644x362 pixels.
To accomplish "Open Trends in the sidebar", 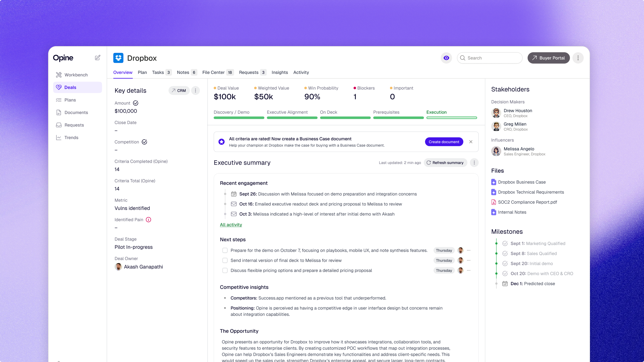I will [71, 138].
